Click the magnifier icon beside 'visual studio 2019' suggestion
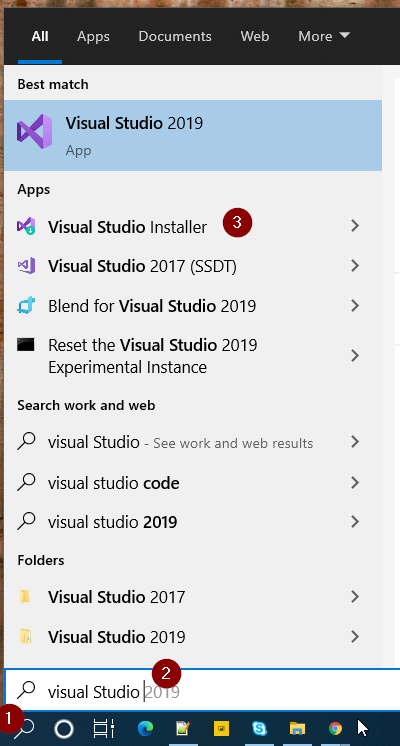This screenshot has height=746, width=400. 26,522
